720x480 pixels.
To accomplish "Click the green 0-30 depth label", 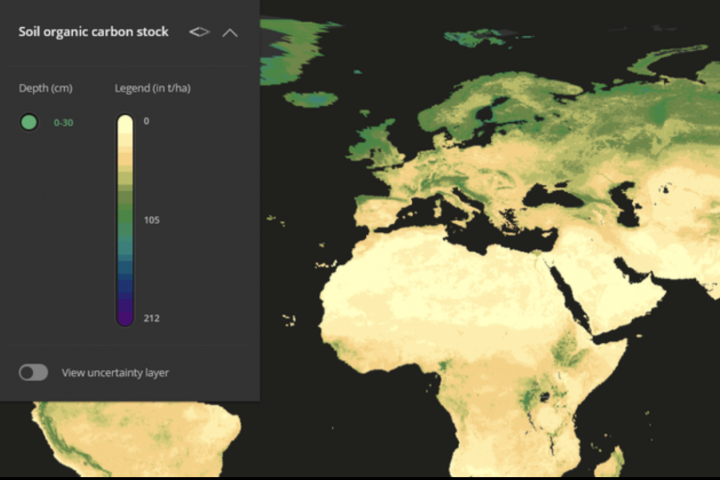I will click(63, 122).
